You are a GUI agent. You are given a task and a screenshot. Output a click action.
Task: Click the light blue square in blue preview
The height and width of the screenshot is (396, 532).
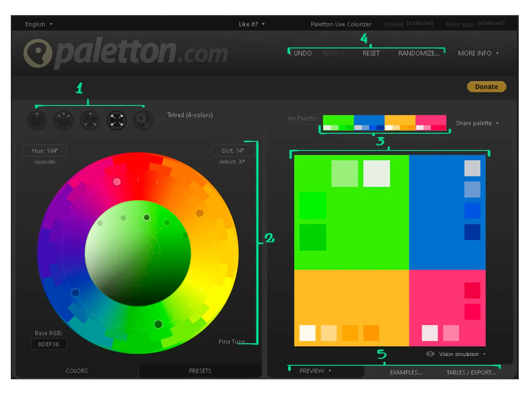[x=472, y=189]
